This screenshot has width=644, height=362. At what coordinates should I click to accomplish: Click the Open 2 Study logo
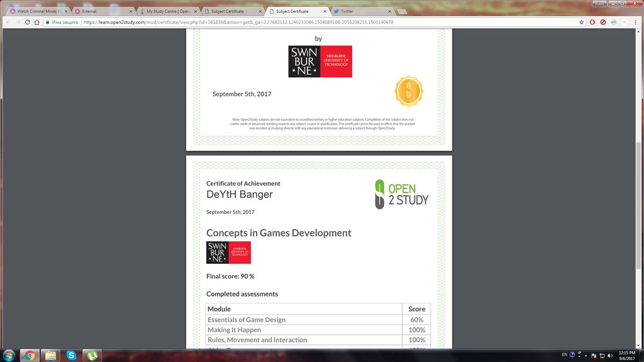coord(402,194)
